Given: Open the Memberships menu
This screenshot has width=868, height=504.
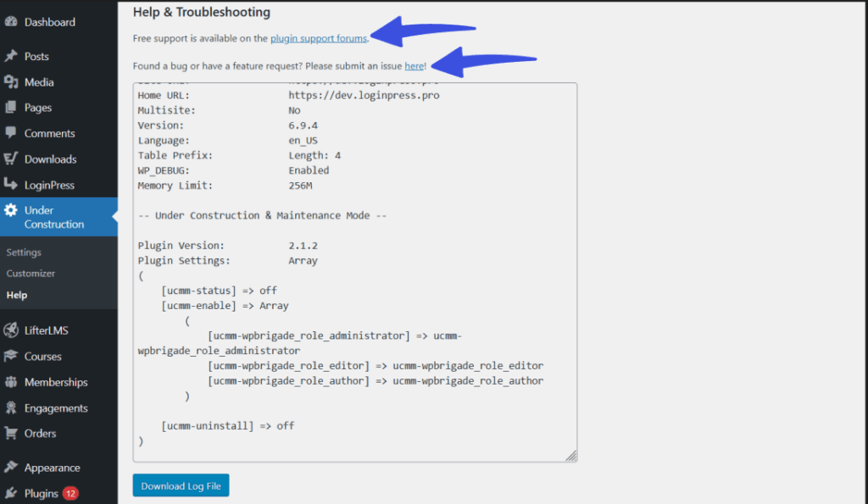Looking at the screenshot, I should click(56, 383).
